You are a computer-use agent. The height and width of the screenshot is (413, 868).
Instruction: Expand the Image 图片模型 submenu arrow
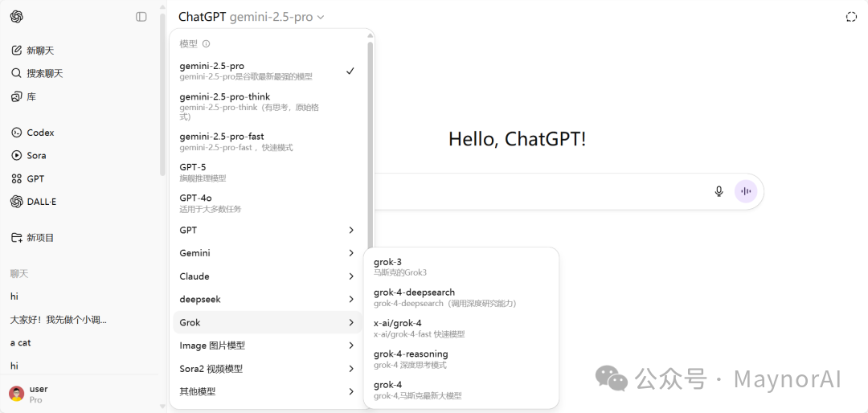351,346
